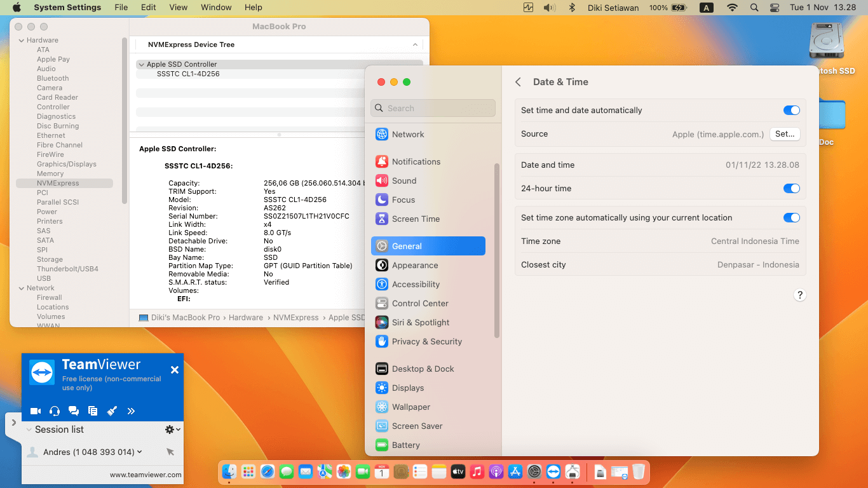The height and width of the screenshot is (488, 868).
Task: Click the Set… button for time source
Action: tap(785, 134)
